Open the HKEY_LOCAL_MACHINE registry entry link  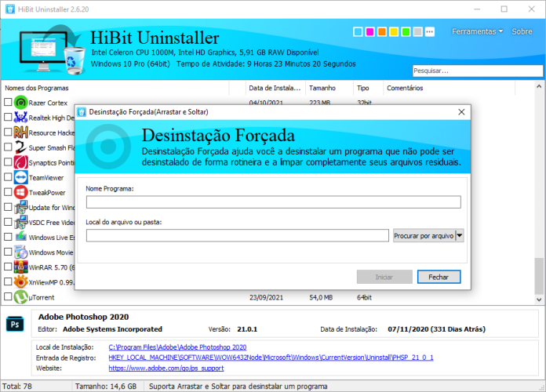(271, 358)
